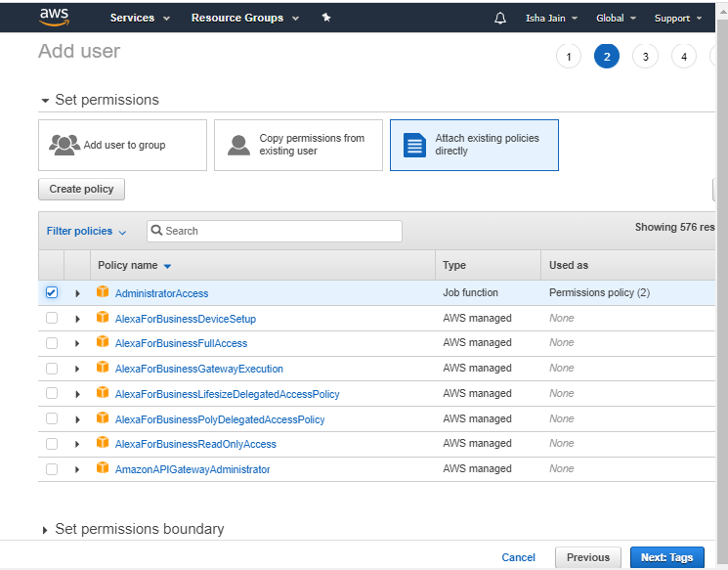Click the pin shortcut icon in navbar
The width and height of the screenshot is (728, 570).
click(326, 18)
